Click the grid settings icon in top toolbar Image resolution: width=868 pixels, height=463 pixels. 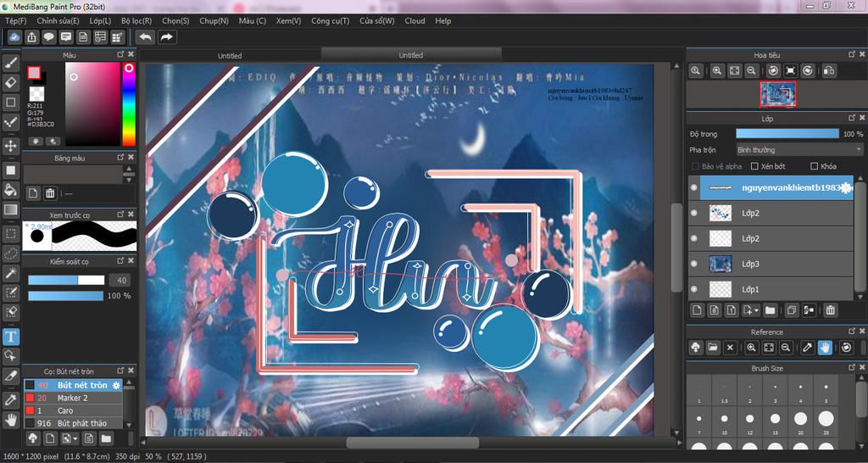(117, 37)
